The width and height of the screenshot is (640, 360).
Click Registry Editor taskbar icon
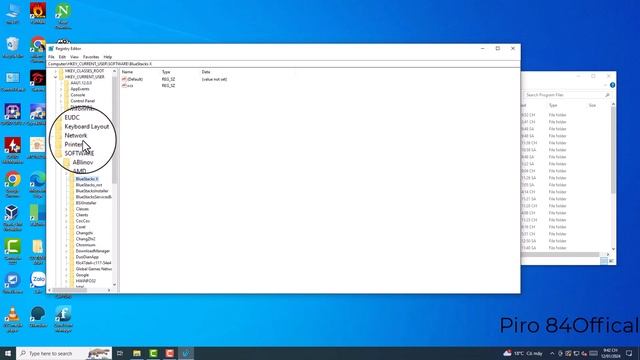[186, 353]
